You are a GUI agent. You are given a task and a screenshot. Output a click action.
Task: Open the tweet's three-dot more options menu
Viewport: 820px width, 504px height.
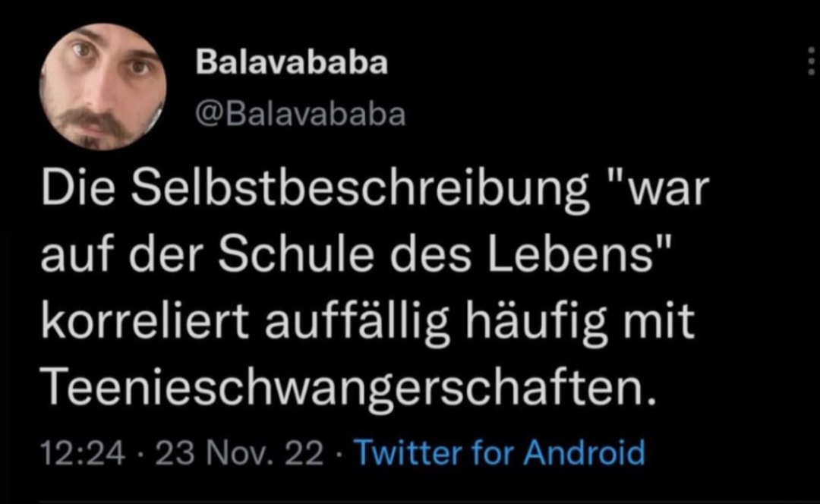[x=812, y=60]
